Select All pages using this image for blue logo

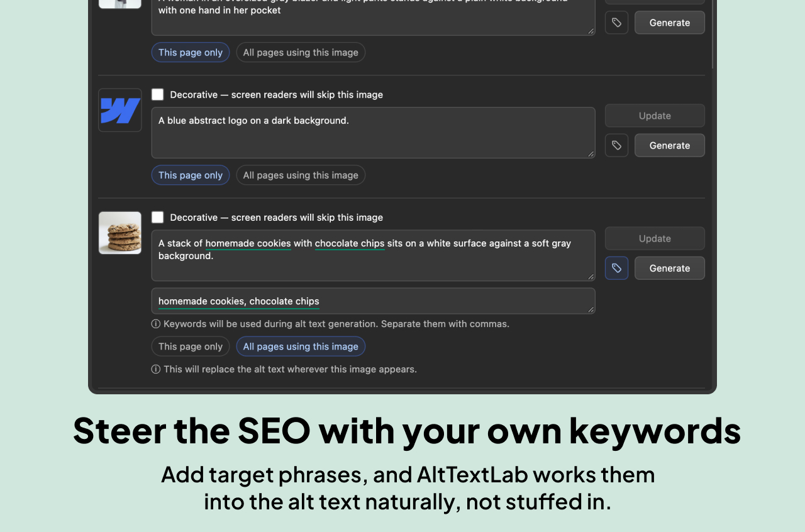pos(301,175)
